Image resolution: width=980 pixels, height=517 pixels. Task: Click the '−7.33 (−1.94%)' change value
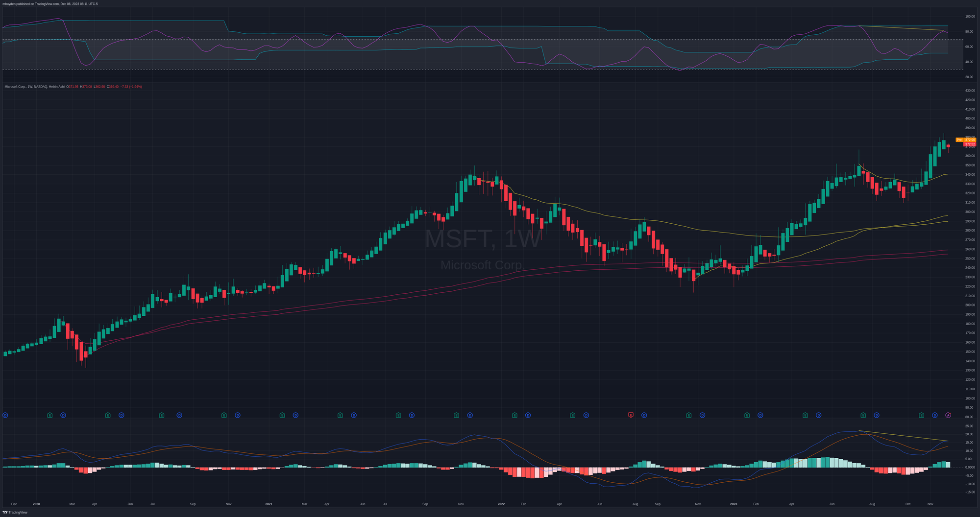(x=131, y=87)
